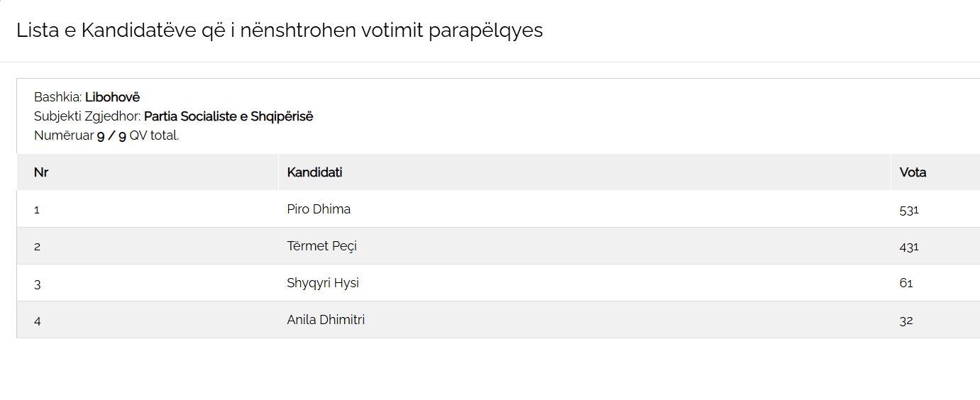Click the Subjekti Zgjedhor label
This screenshot has width=980, height=400.
coord(87,116)
